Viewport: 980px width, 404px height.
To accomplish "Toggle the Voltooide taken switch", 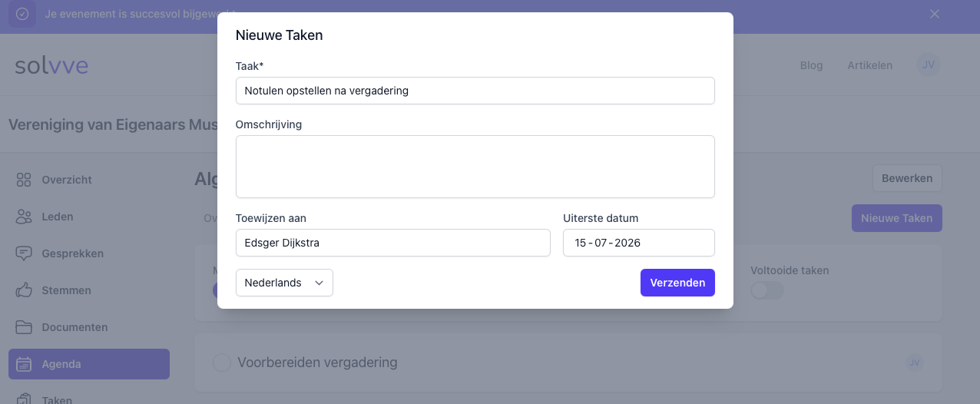I will click(766, 290).
